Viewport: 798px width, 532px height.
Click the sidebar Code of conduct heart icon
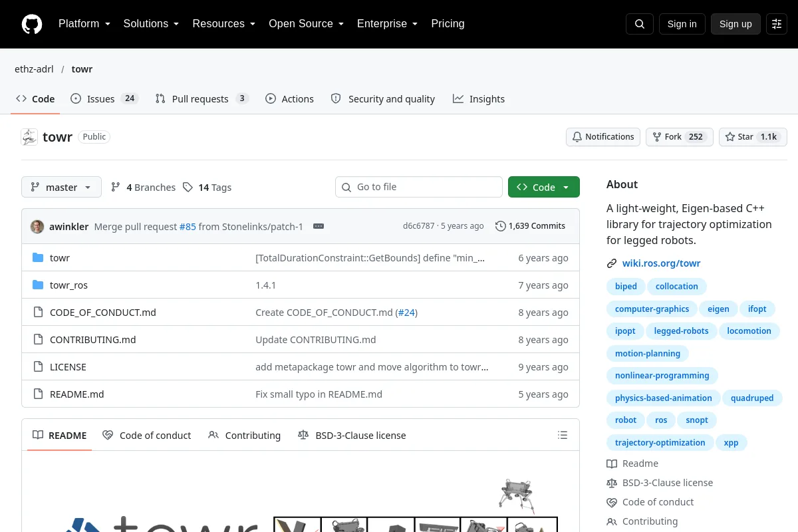pyautogui.click(x=612, y=502)
